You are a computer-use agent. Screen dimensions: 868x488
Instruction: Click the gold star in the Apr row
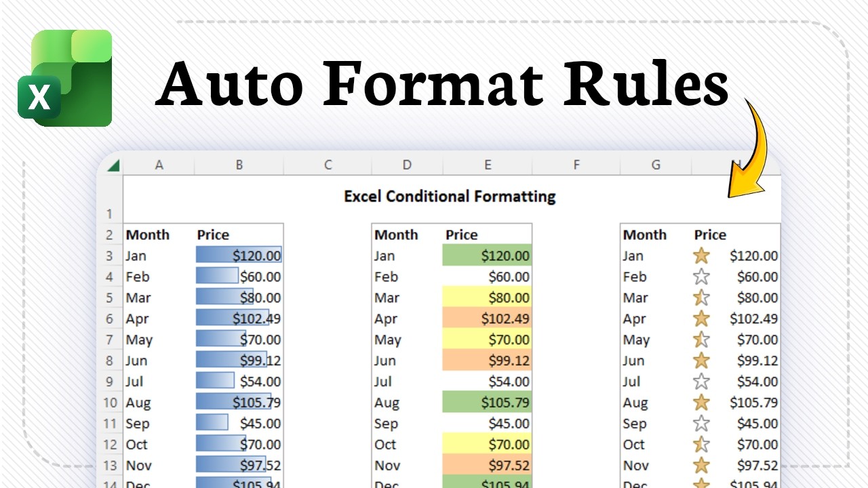click(x=701, y=319)
